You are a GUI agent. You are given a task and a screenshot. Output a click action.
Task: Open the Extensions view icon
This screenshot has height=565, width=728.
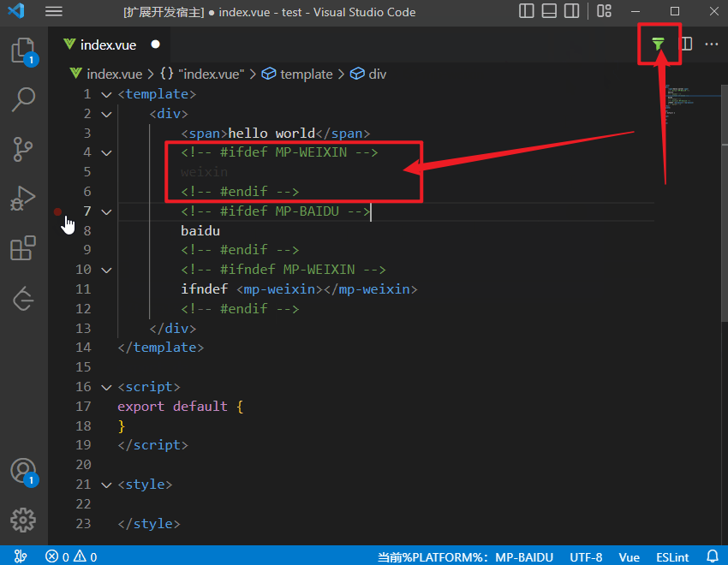(23, 248)
